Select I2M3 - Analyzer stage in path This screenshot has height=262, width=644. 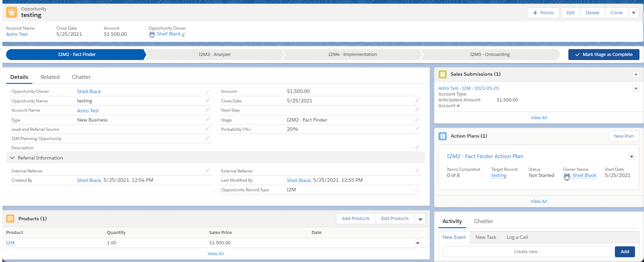click(x=215, y=54)
